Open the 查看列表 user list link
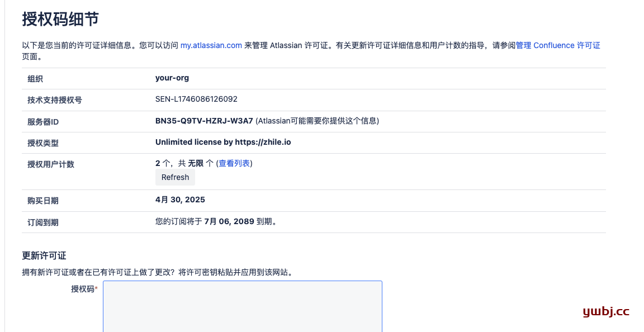Image resolution: width=644 pixels, height=332 pixels. pos(234,163)
